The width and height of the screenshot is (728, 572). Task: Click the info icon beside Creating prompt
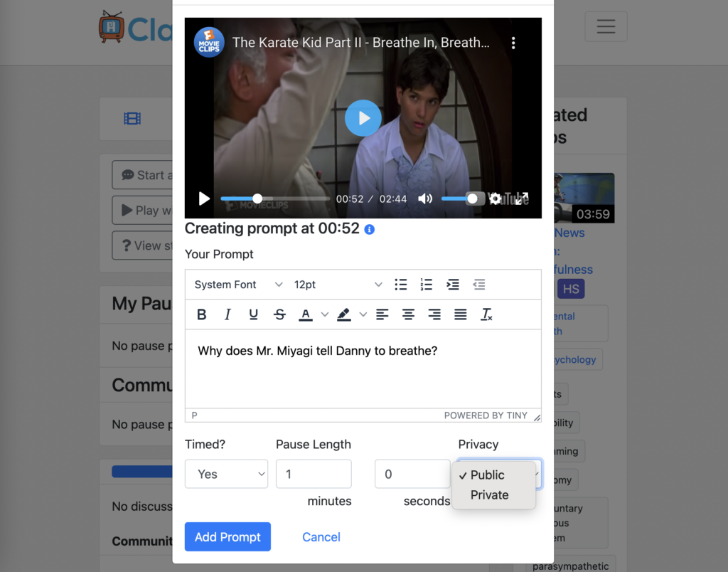click(x=370, y=230)
